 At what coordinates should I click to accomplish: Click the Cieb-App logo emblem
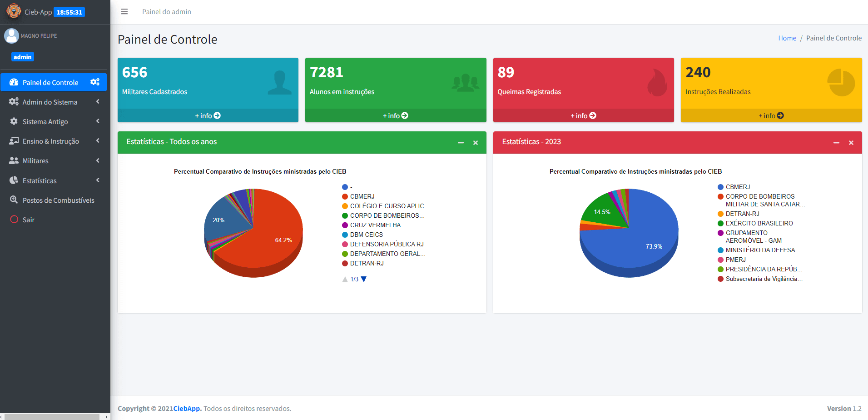14,11
